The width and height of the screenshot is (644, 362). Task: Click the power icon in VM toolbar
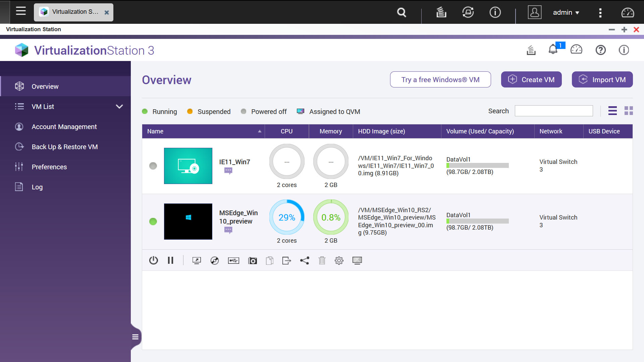point(153,260)
